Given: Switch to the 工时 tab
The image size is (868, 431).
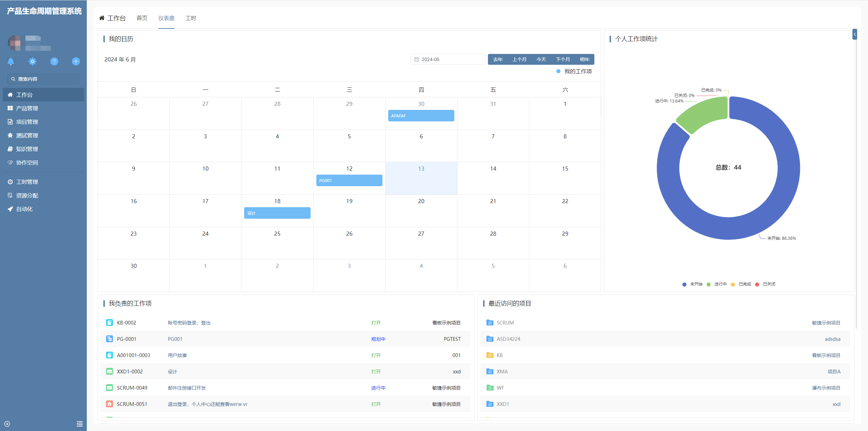Looking at the screenshot, I should [191, 18].
